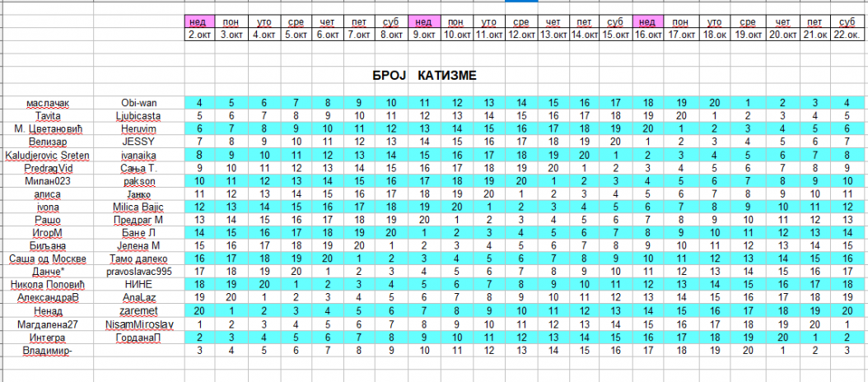The width and height of the screenshot is (868, 382).
Task: Click the cell 'Милан023'
Action: 46,180
